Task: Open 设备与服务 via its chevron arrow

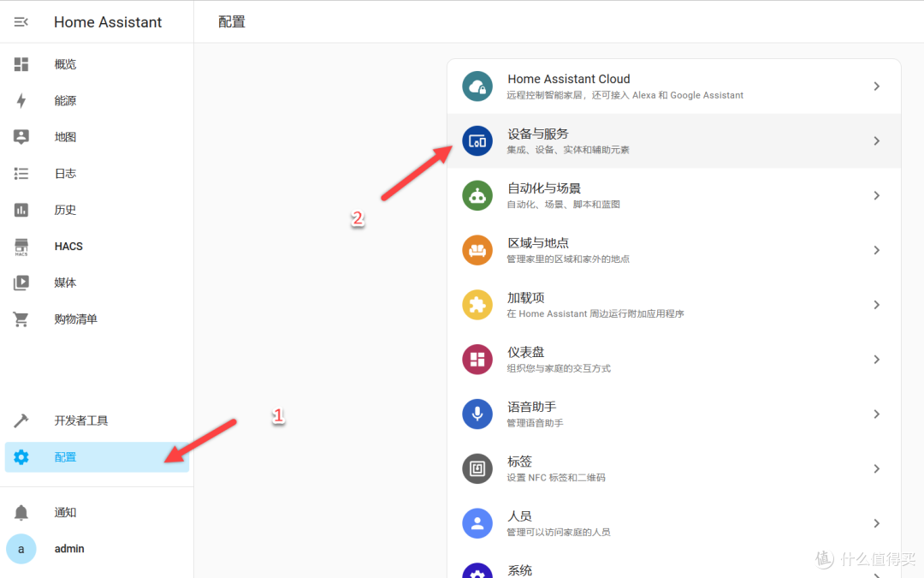Action: point(877,141)
